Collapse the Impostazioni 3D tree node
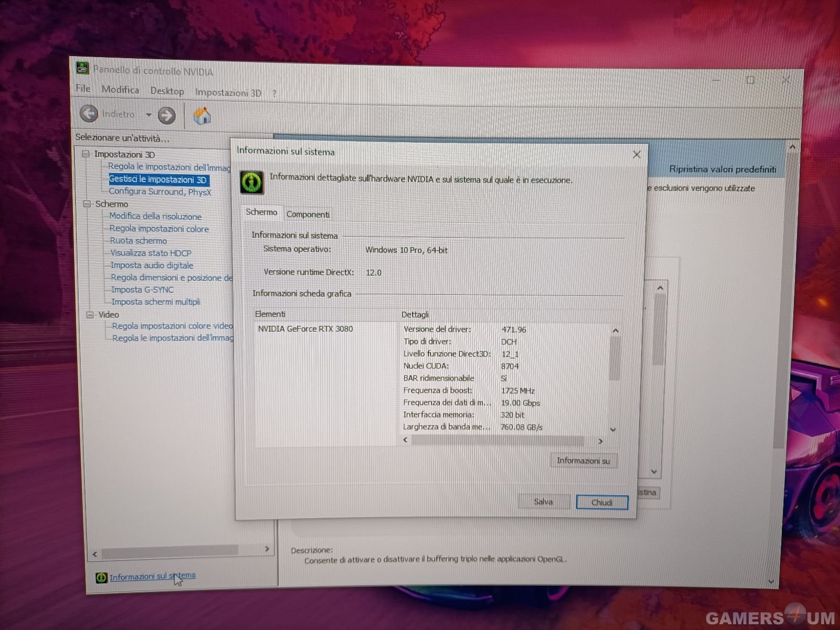The image size is (840, 630). click(86, 154)
